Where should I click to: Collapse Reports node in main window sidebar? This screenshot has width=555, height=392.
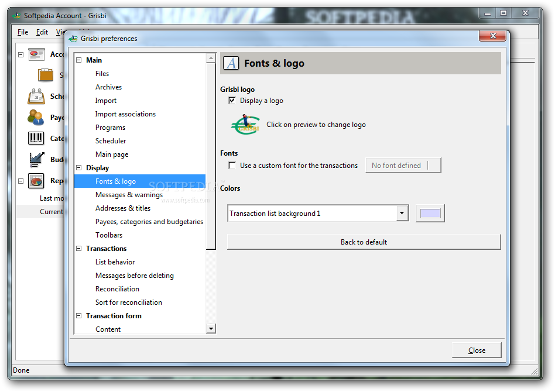21,181
